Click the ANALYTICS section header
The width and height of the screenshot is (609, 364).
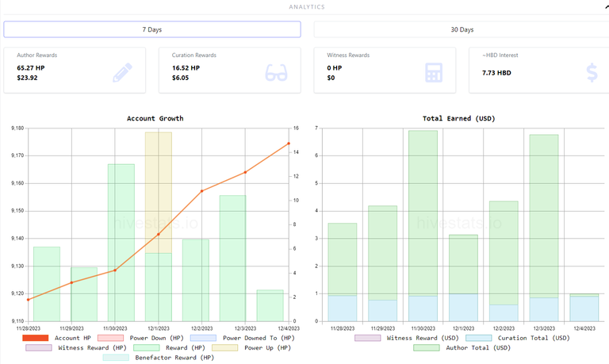coord(307,7)
